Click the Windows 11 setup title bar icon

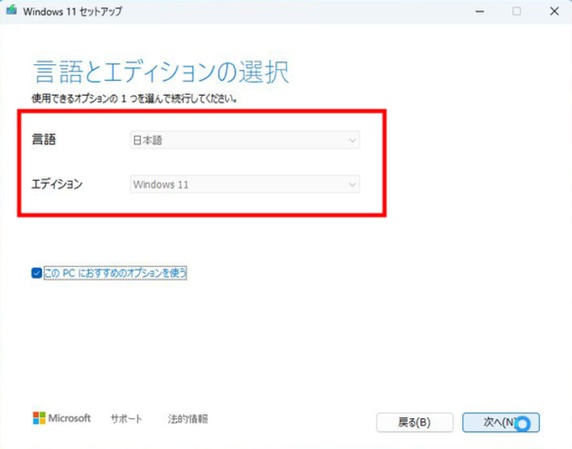(x=12, y=10)
